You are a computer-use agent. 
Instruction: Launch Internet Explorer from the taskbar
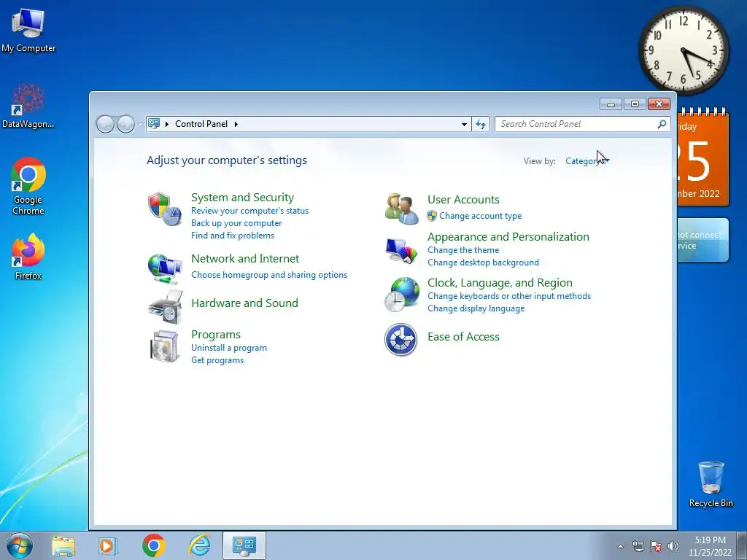[199, 545]
